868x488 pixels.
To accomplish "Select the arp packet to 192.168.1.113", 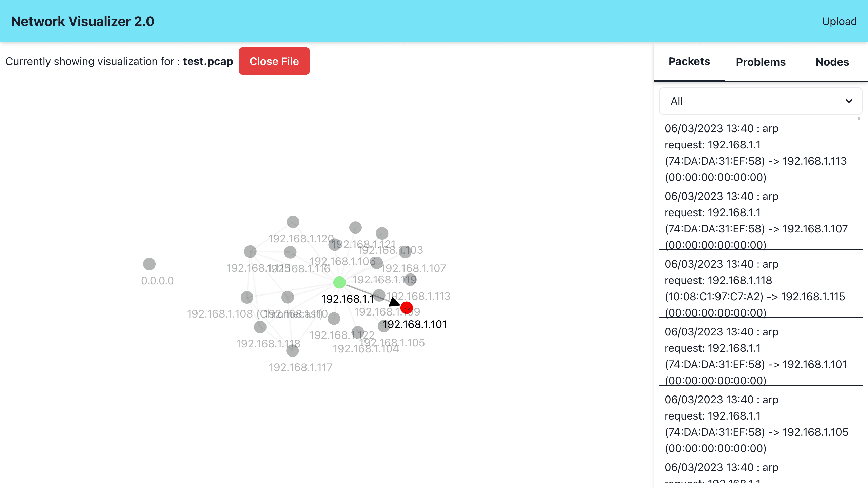I will (x=761, y=152).
